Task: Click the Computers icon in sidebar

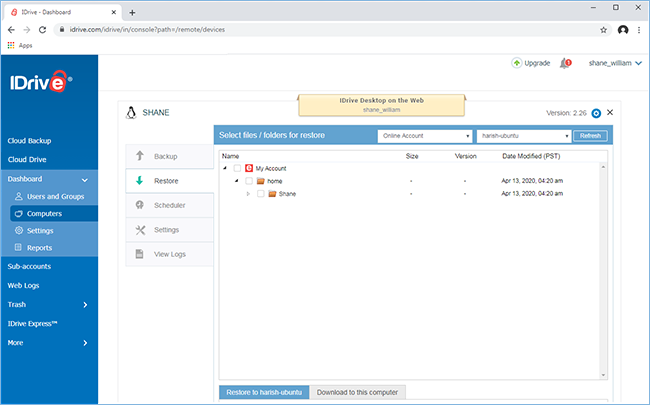Action: click(19, 213)
